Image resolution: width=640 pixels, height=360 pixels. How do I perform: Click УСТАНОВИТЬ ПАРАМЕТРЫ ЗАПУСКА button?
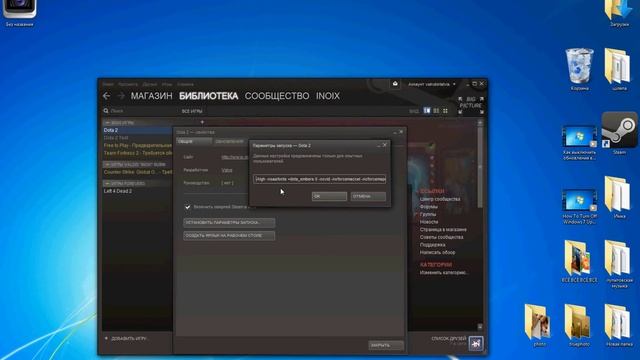[229, 222]
